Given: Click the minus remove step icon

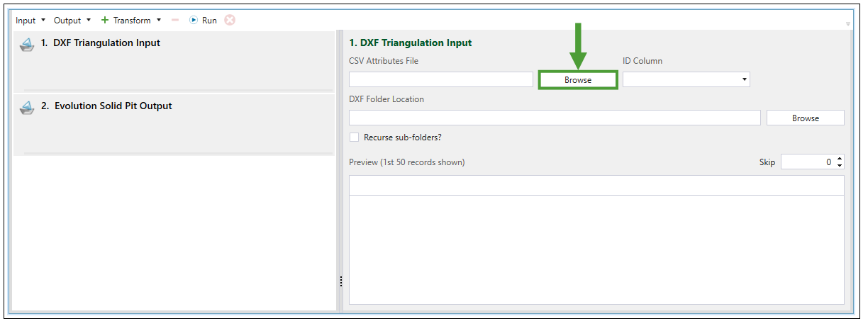Looking at the screenshot, I should 175,21.
